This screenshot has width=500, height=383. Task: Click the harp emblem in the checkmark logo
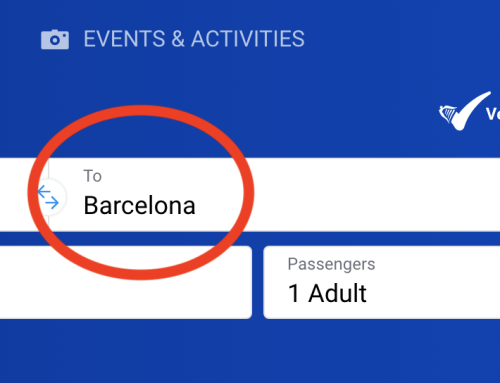pos(448,114)
